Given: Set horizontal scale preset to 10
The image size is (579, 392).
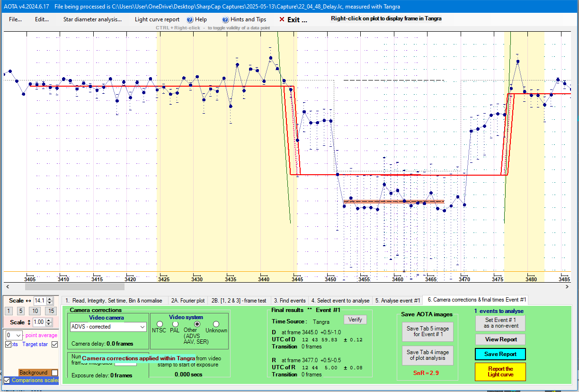Looking at the screenshot, I should (x=35, y=311).
